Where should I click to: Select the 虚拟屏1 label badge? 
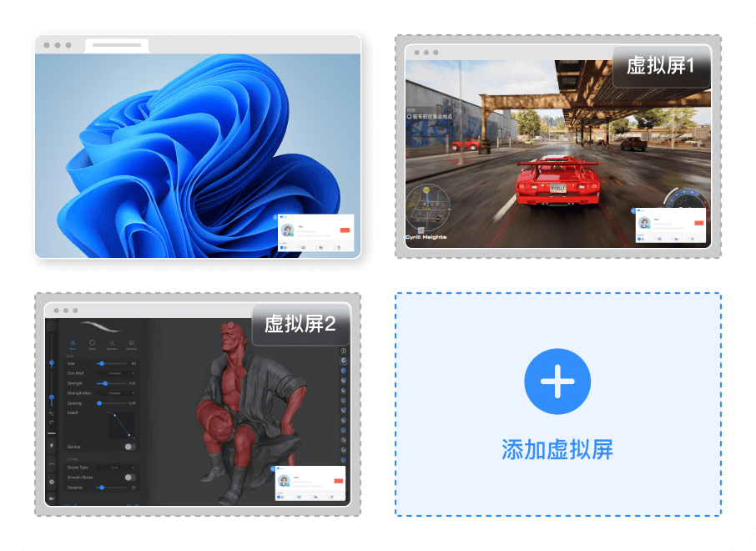coord(660,67)
